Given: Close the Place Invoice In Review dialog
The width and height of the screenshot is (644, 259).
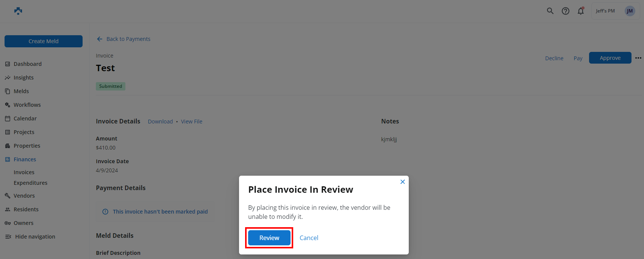Looking at the screenshot, I should 402,182.
